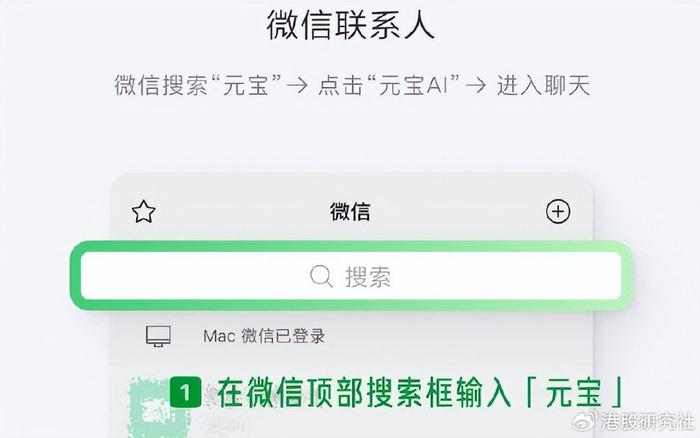This screenshot has width=700, height=438.
Task: Tap the circled plus icon
Action: (558, 212)
